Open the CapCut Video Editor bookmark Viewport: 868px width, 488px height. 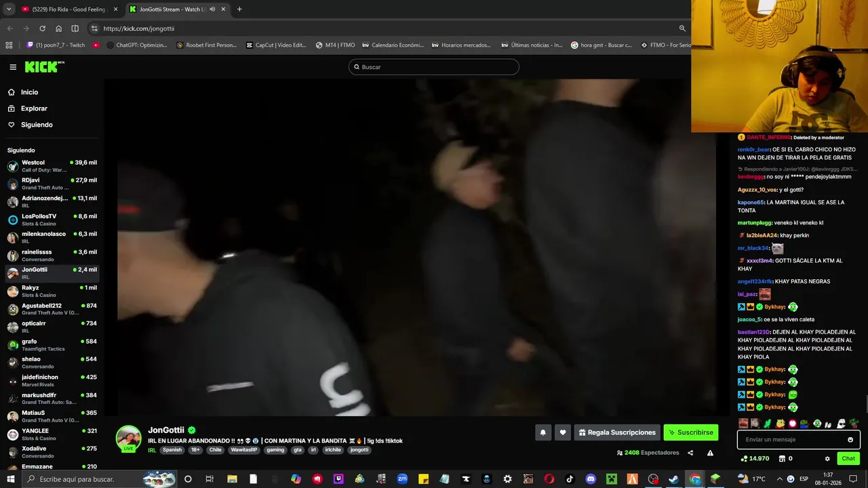[x=276, y=45]
